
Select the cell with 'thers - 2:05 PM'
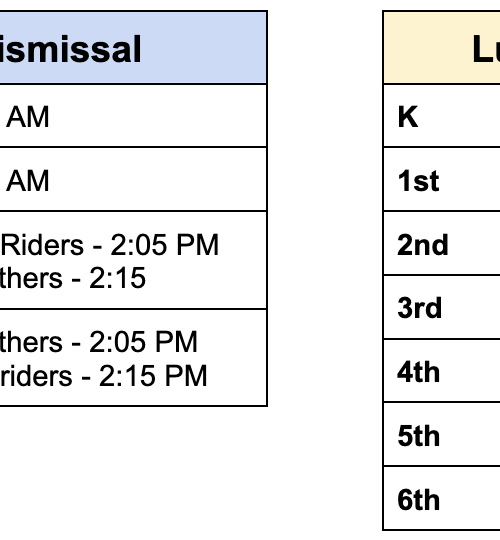(133, 358)
